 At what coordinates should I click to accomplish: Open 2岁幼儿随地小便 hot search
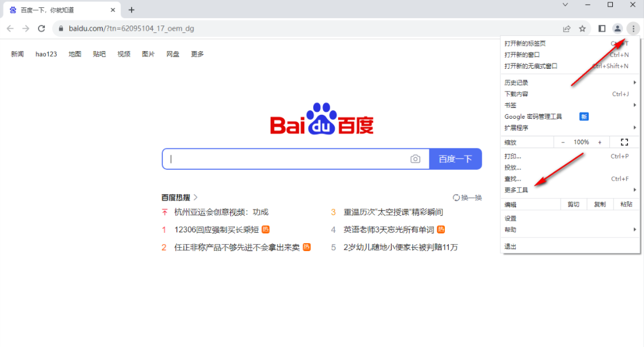[x=401, y=247]
